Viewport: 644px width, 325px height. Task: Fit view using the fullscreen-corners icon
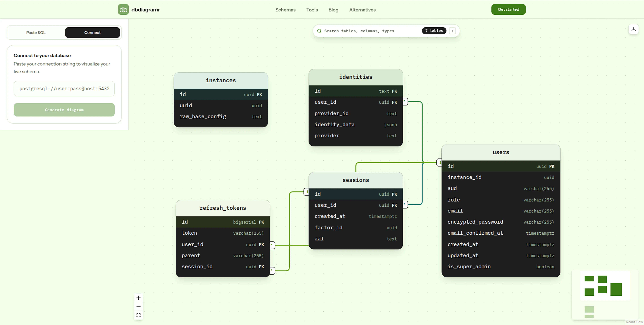(x=139, y=315)
